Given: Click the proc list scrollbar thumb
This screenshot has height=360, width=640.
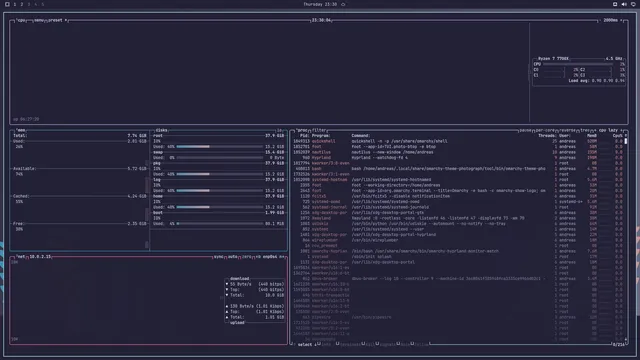Looking at the screenshot, I should click(x=626, y=141).
